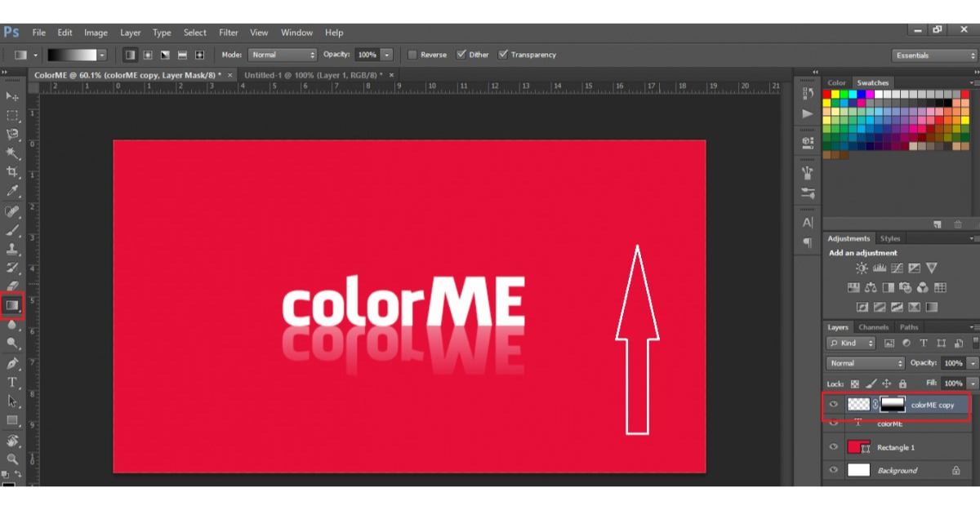Select the layer mask thumbnail of colorME copy
The image size is (980, 510).
click(893, 405)
